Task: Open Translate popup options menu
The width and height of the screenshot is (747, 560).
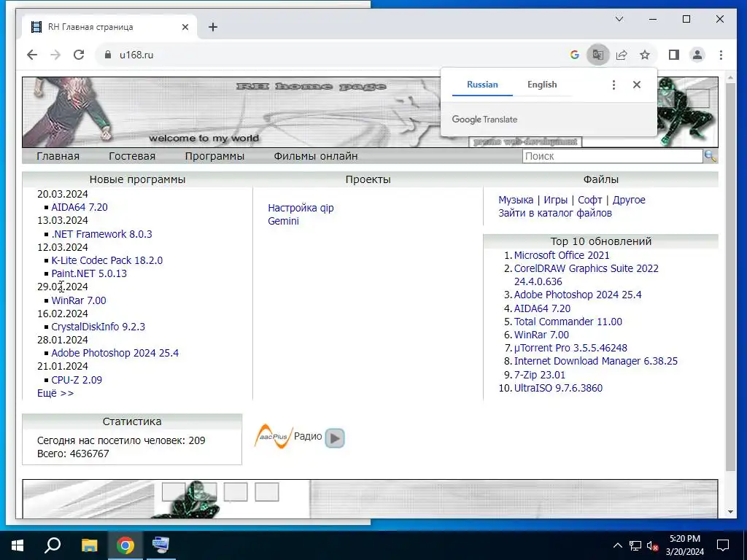Action: point(614,85)
